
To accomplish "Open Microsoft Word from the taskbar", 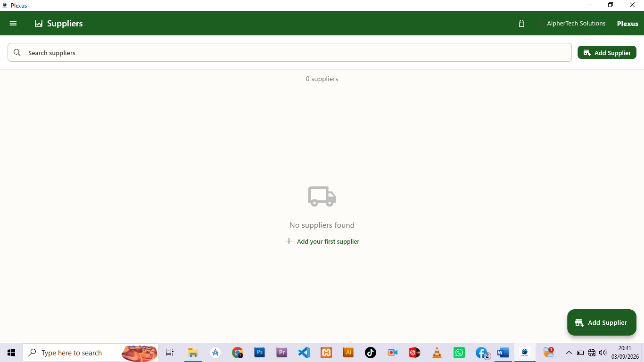I will tap(503, 353).
